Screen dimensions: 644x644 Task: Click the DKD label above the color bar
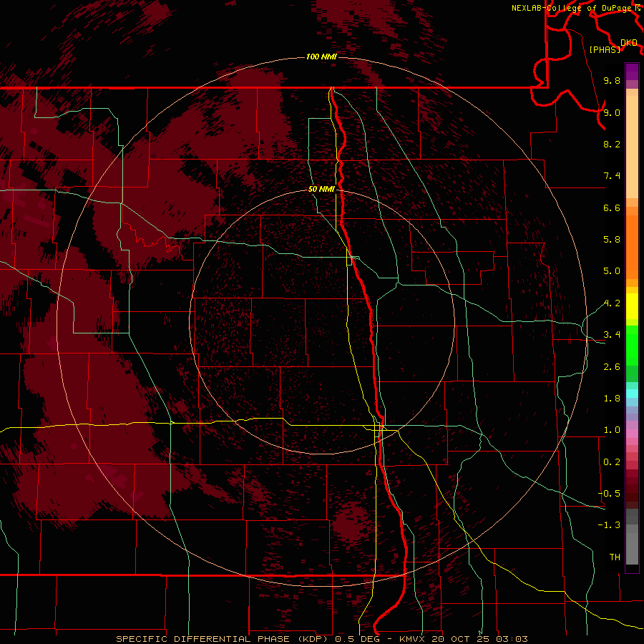[629, 42]
